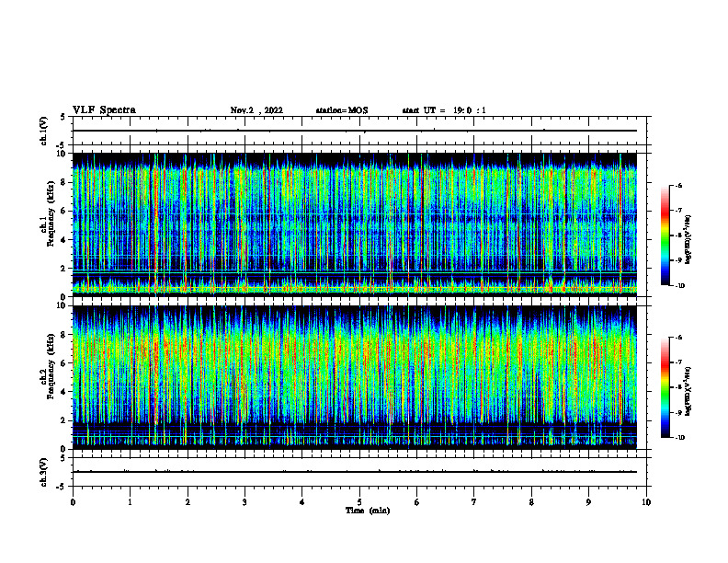Click the "ch.3(V)" axis label
This screenshot has height=563, width=728.
coord(43,472)
